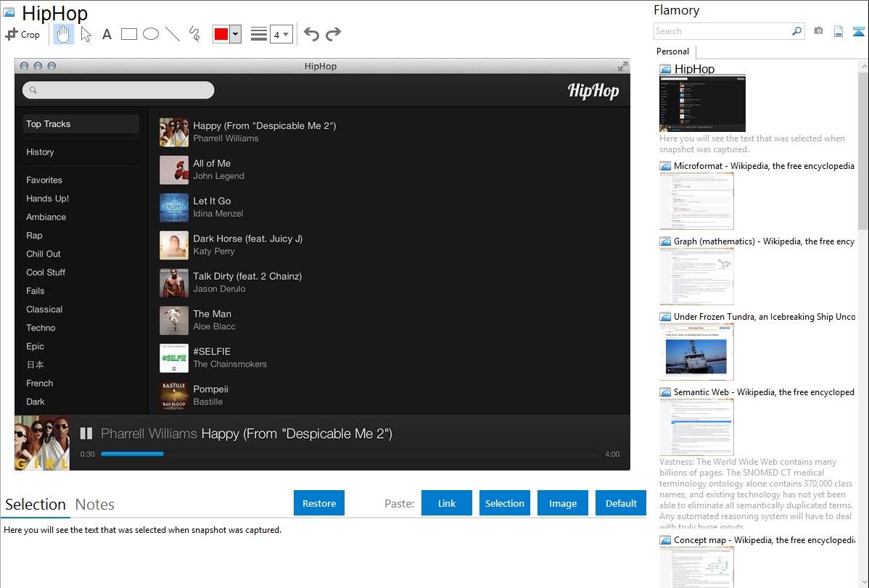Open Favorites in HipHop sidebar
The image size is (869, 588).
44,180
